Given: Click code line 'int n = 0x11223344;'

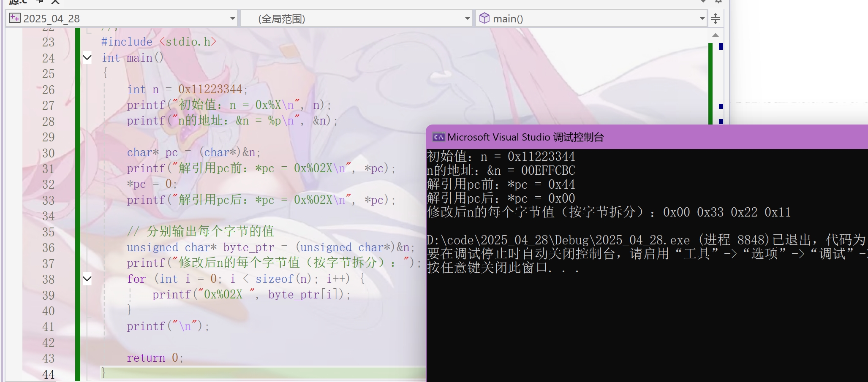Looking at the screenshot, I should [187, 89].
